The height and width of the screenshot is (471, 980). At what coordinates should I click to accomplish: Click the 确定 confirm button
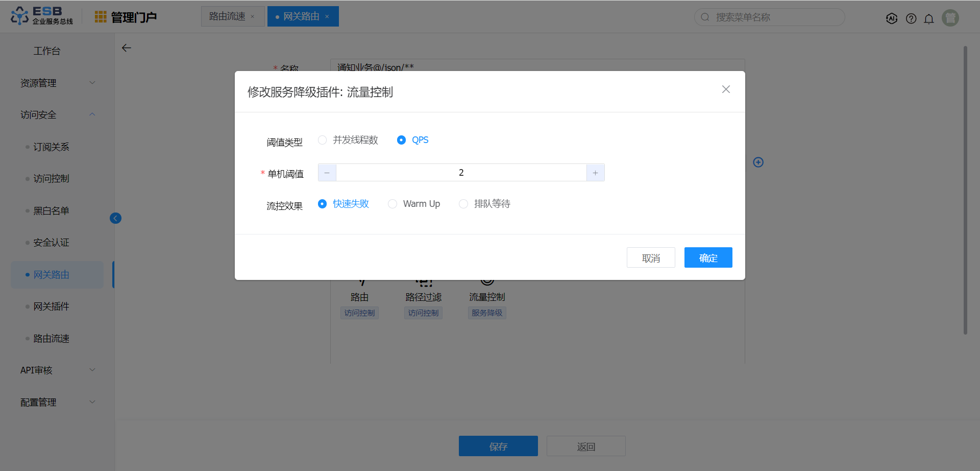tap(708, 258)
